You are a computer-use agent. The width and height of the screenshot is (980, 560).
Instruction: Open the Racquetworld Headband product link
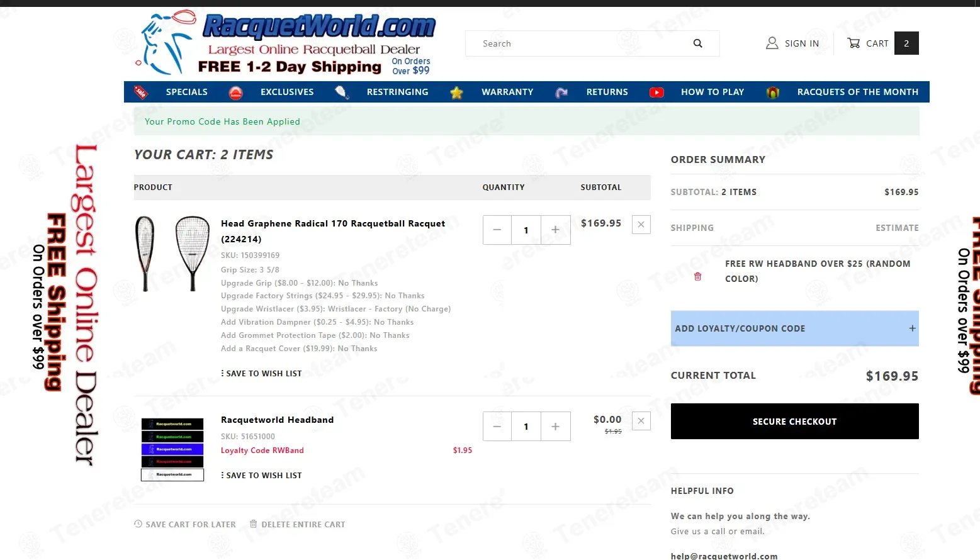[278, 420]
